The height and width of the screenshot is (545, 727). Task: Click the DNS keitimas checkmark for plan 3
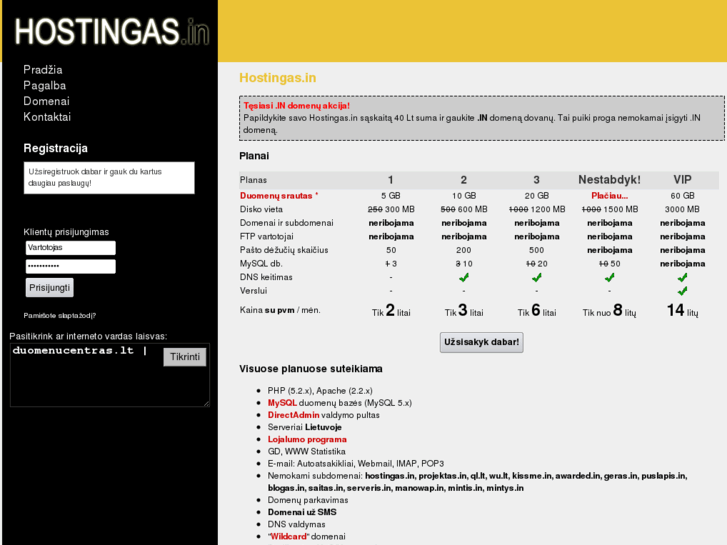[536, 277]
